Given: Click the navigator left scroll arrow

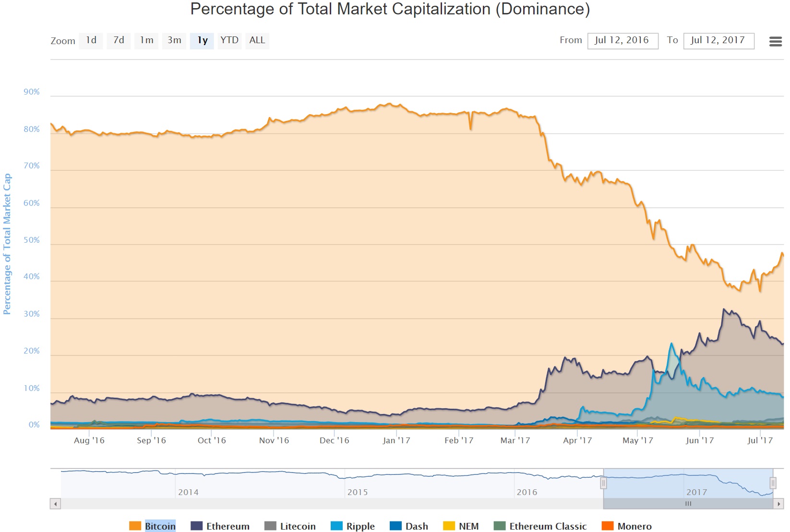Looking at the screenshot, I should (56, 504).
